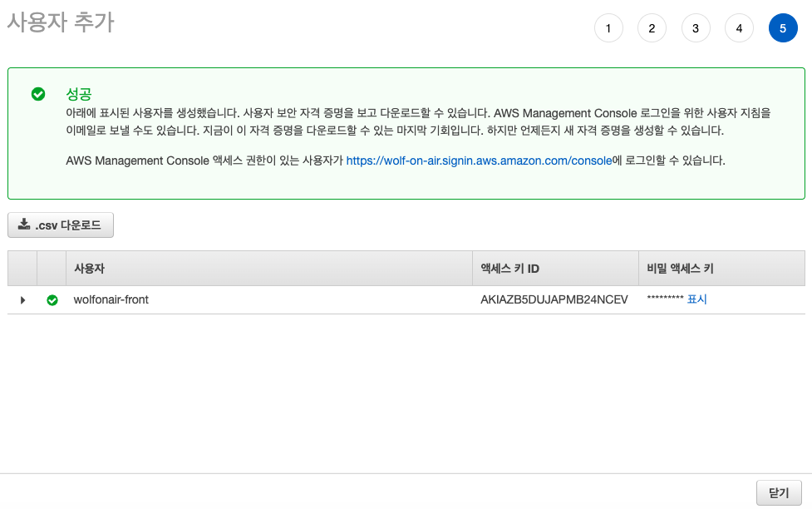Click step circle 4 near the top right
Screen dimensions: 812x509
pyautogui.click(x=739, y=27)
